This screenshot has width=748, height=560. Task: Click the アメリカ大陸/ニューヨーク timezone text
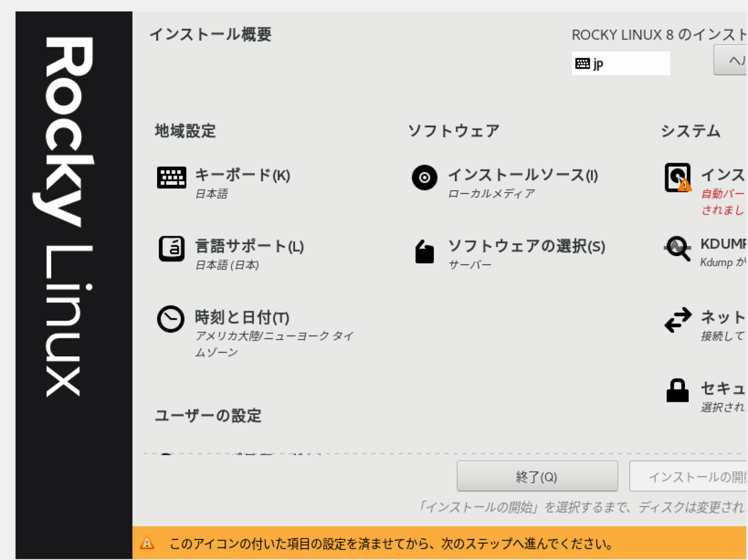[275, 344]
